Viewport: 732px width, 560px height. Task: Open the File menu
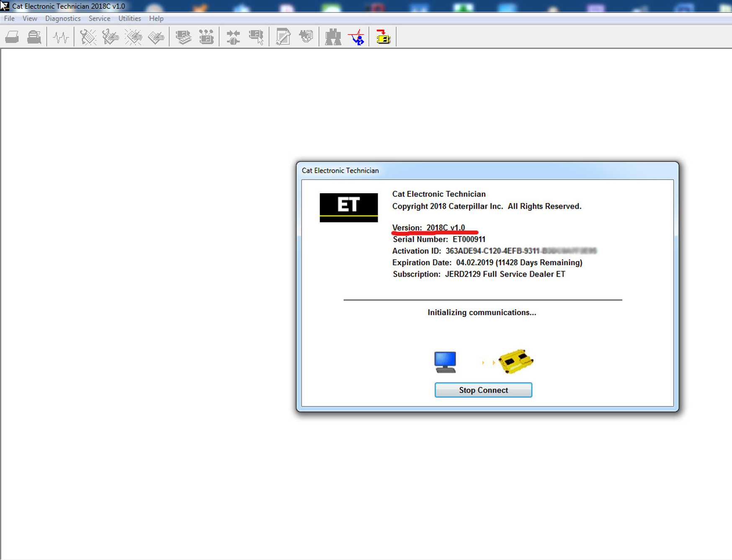point(9,18)
